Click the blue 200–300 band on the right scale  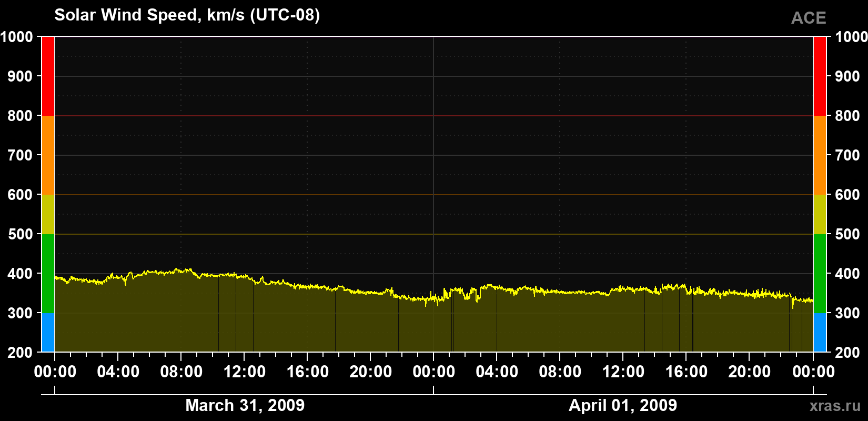820,333
